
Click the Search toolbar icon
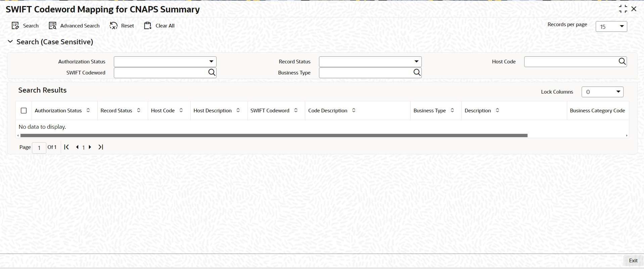(15, 26)
